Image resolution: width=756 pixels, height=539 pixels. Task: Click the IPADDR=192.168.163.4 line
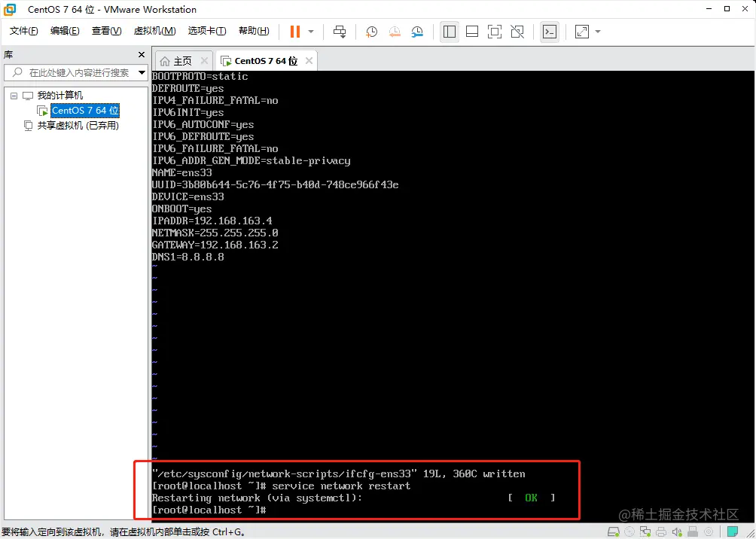point(212,221)
